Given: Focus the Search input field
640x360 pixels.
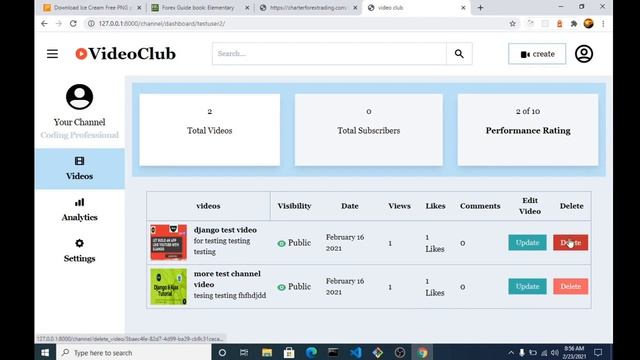Looking at the screenshot, I should (329, 53).
